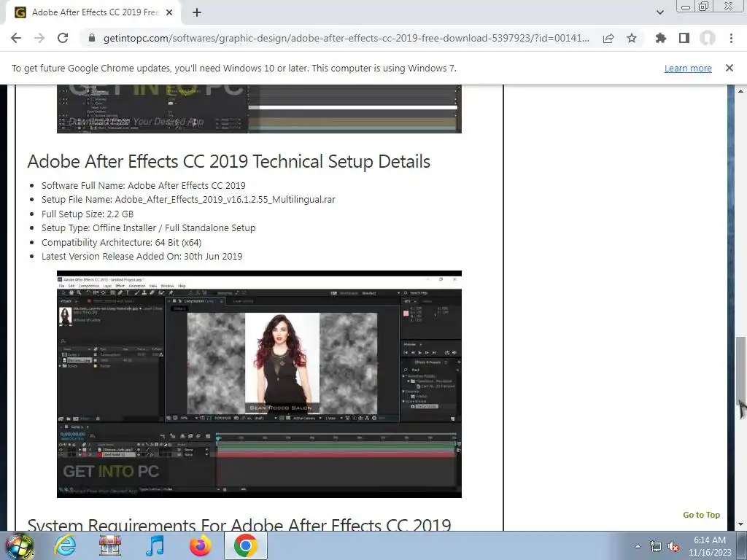Screen dimensions: 747x560
Task: Bookmark this page with the star icon
Action: (632, 38)
